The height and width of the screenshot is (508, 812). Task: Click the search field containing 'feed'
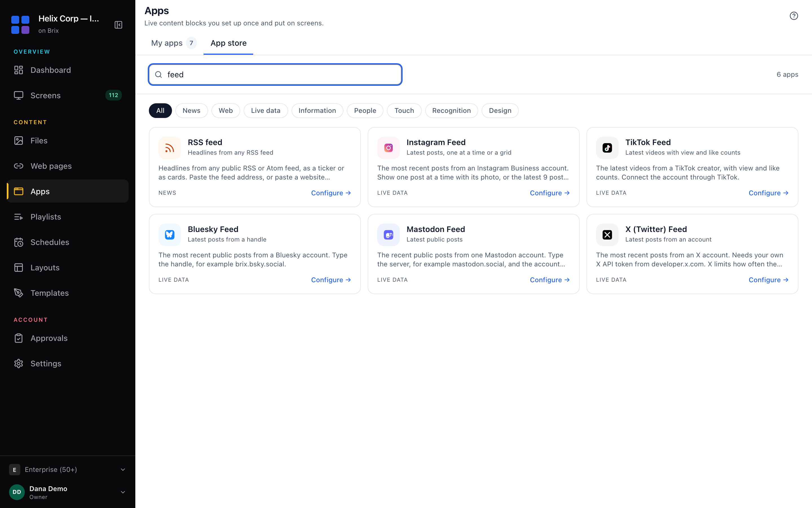(x=275, y=75)
